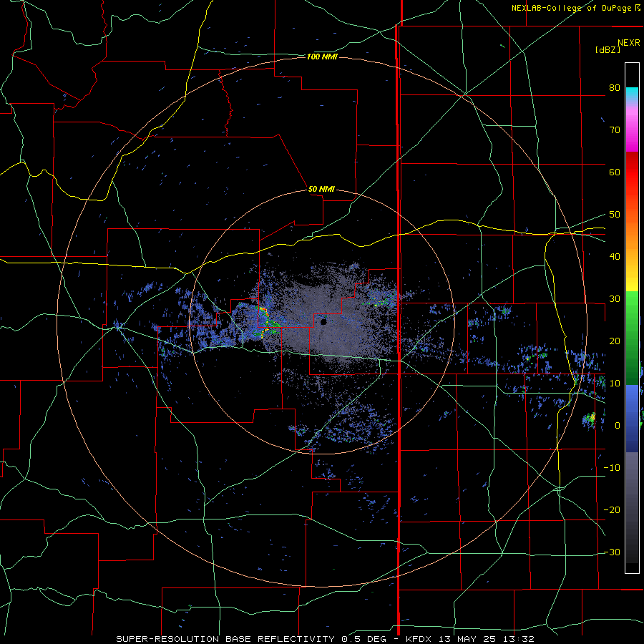Click the 100 NMI range ring label

[x=322, y=57]
